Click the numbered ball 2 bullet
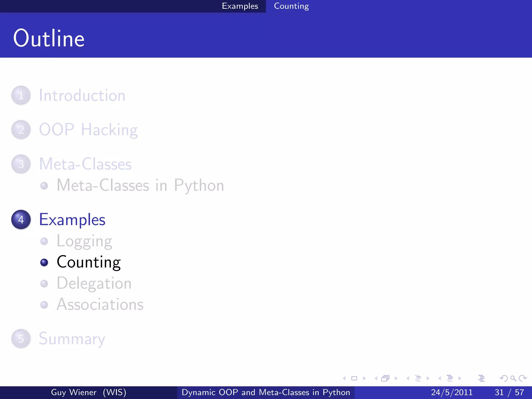 (x=21, y=130)
